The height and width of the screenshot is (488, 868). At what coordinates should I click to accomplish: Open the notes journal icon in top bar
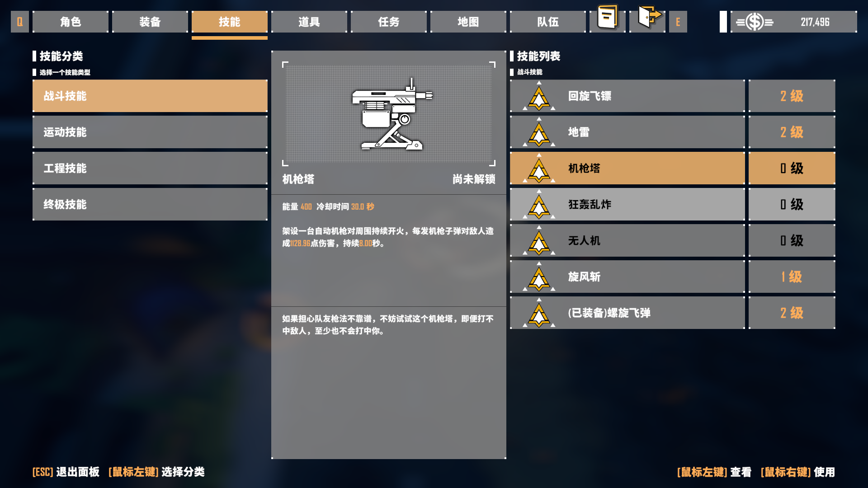click(608, 18)
